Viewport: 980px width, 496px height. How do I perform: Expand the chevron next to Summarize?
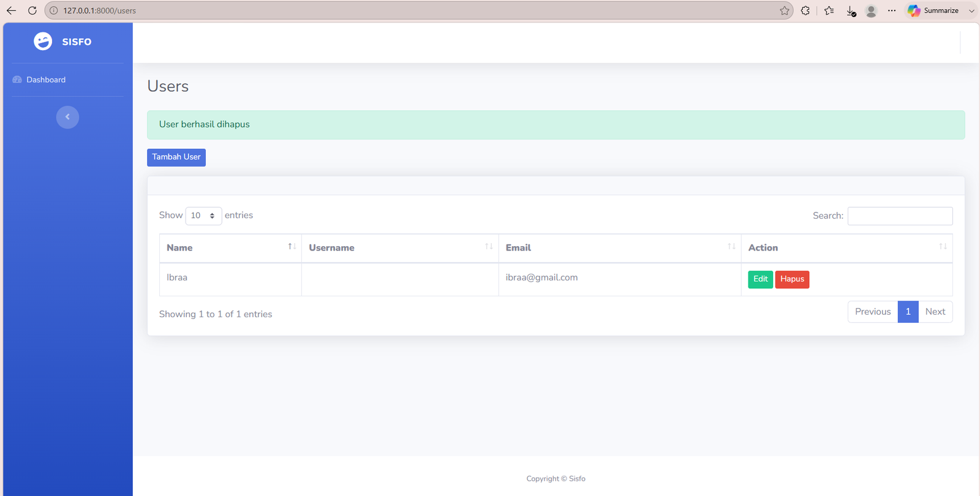tap(971, 10)
